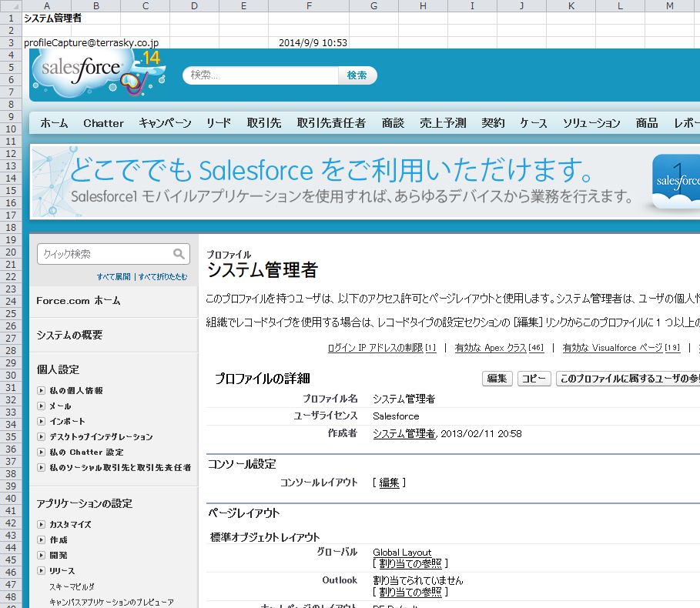Click このプロファイルに属するユーザの参照 button

coord(628,379)
